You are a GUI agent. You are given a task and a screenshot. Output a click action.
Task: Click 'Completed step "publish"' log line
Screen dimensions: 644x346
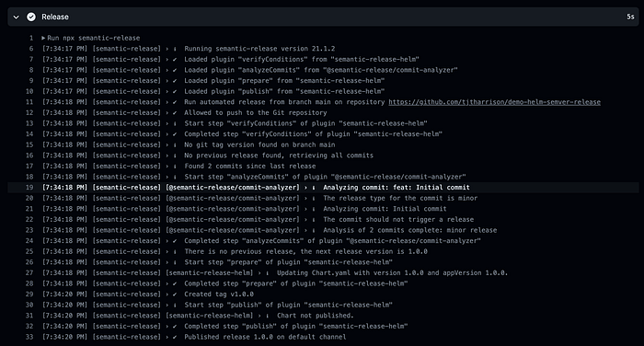296,327
